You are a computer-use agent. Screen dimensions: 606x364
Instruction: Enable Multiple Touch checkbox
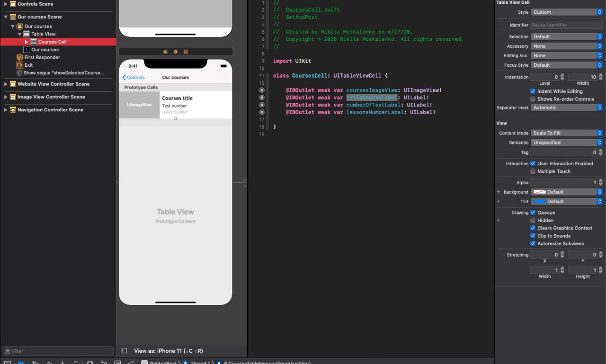[533, 171]
